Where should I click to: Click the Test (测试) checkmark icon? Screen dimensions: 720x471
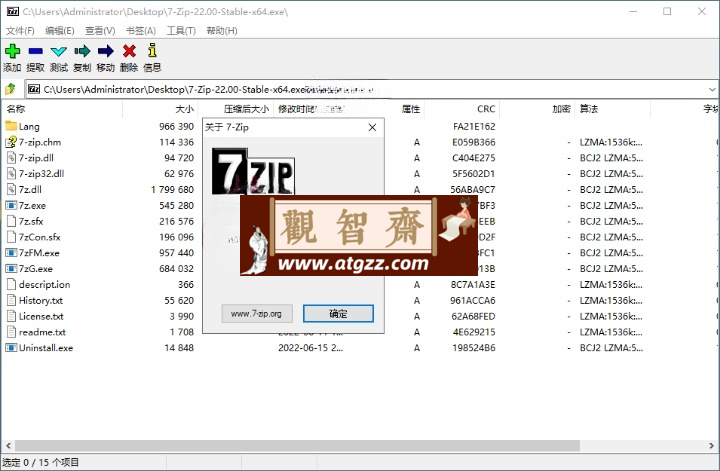click(59, 51)
